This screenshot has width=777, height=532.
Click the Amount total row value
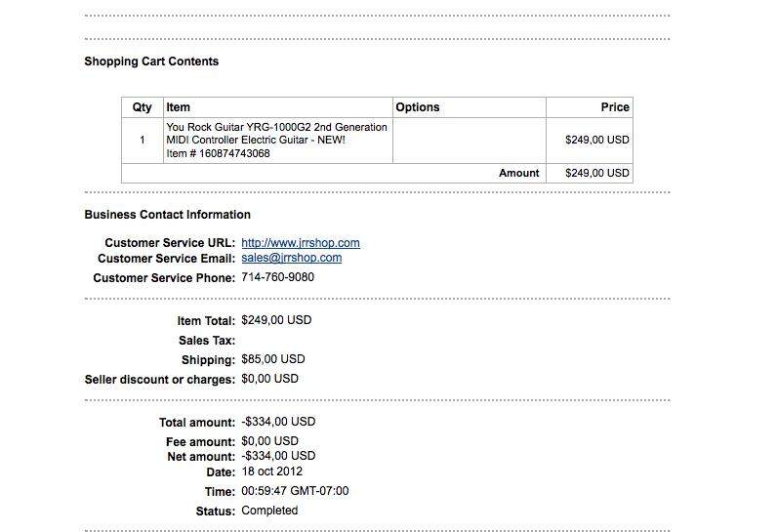point(597,174)
